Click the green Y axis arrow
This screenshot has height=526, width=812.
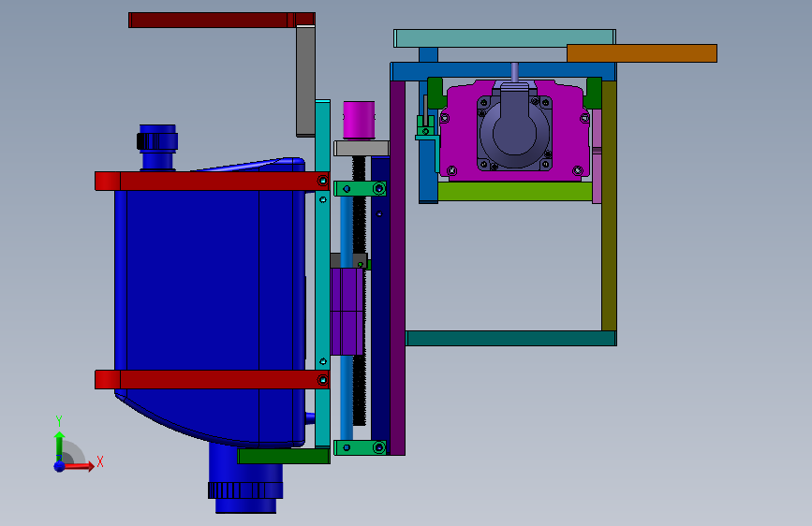(x=59, y=446)
